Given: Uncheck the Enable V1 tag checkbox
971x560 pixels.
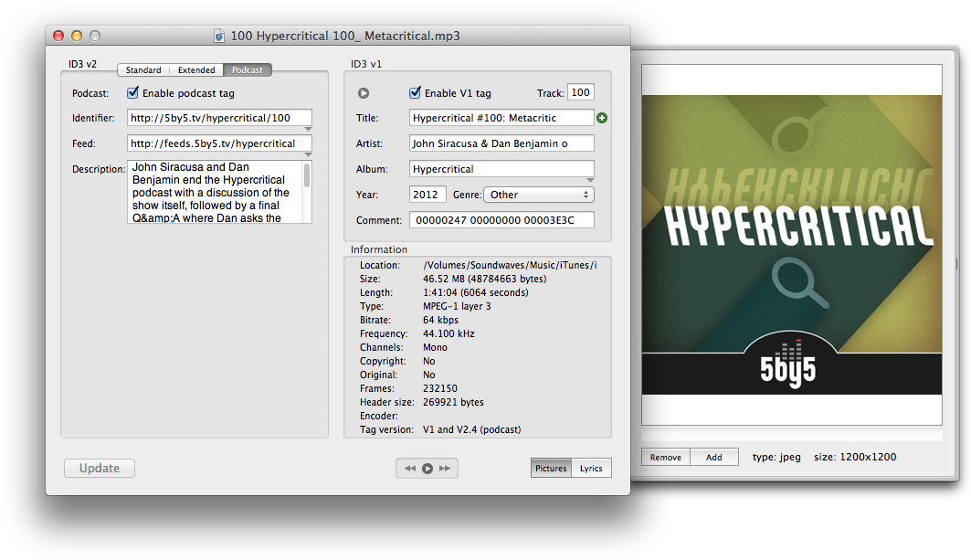Looking at the screenshot, I should click(x=415, y=93).
